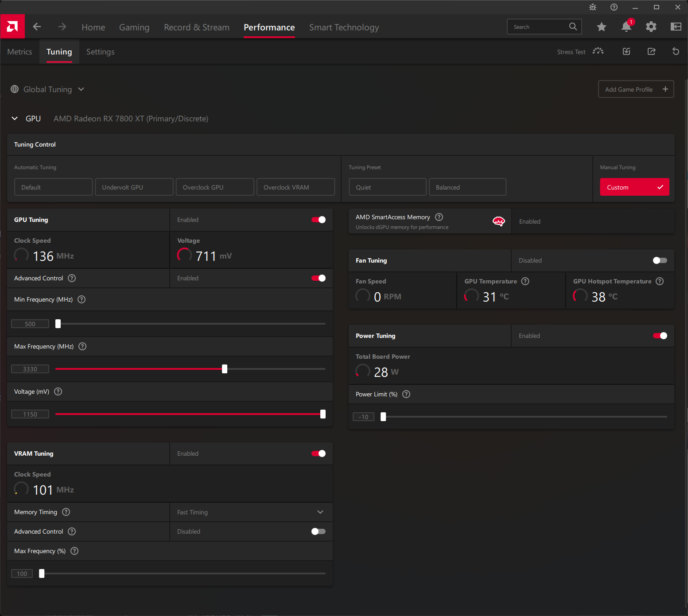The width and height of the screenshot is (688, 616).
Task: Open the Record & Stream tab
Action: [197, 27]
